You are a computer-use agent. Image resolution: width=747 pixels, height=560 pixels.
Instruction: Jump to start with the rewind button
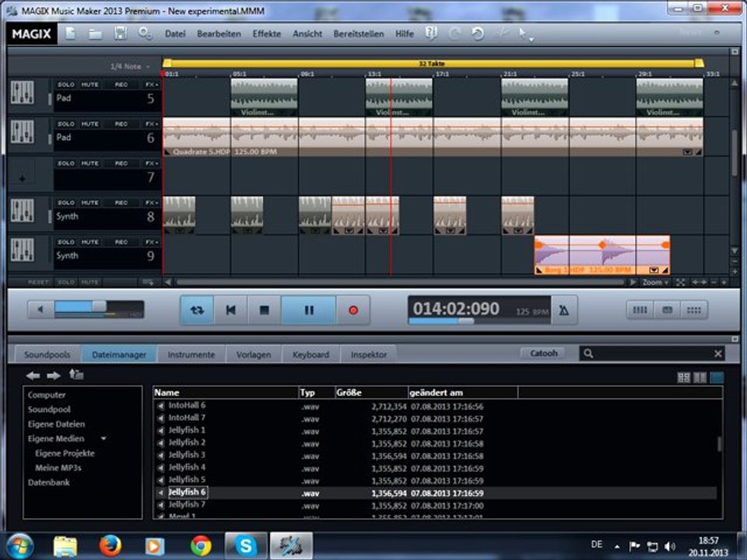231,310
